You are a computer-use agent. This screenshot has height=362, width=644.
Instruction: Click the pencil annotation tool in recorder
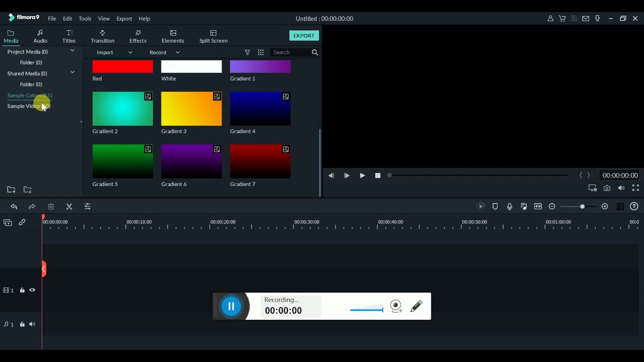[417, 306]
